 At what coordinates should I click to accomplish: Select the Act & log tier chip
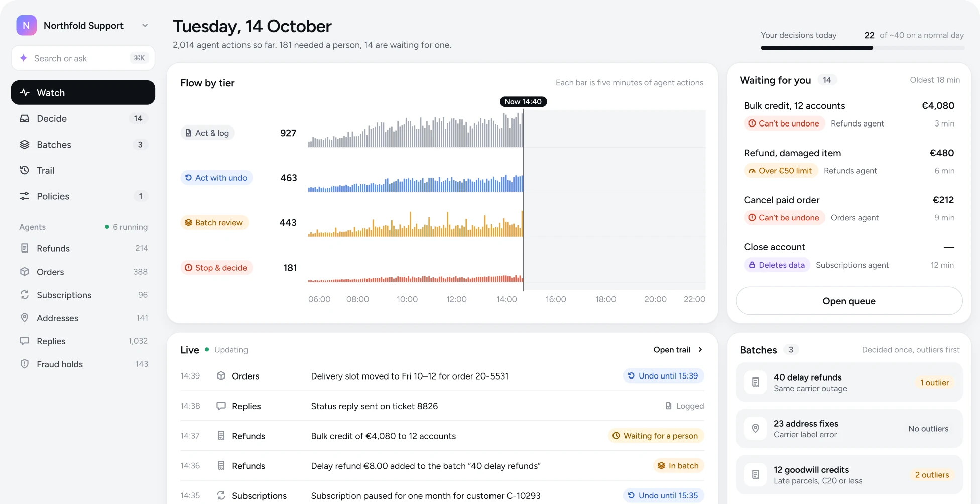pyautogui.click(x=207, y=133)
